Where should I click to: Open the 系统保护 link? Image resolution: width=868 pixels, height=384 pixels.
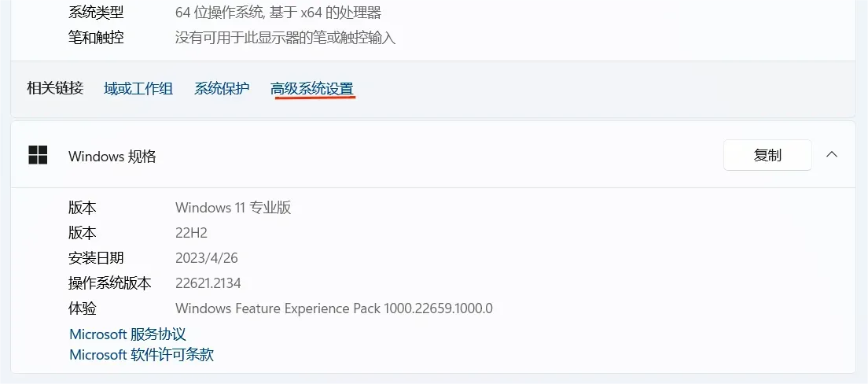[x=222, y=89]
